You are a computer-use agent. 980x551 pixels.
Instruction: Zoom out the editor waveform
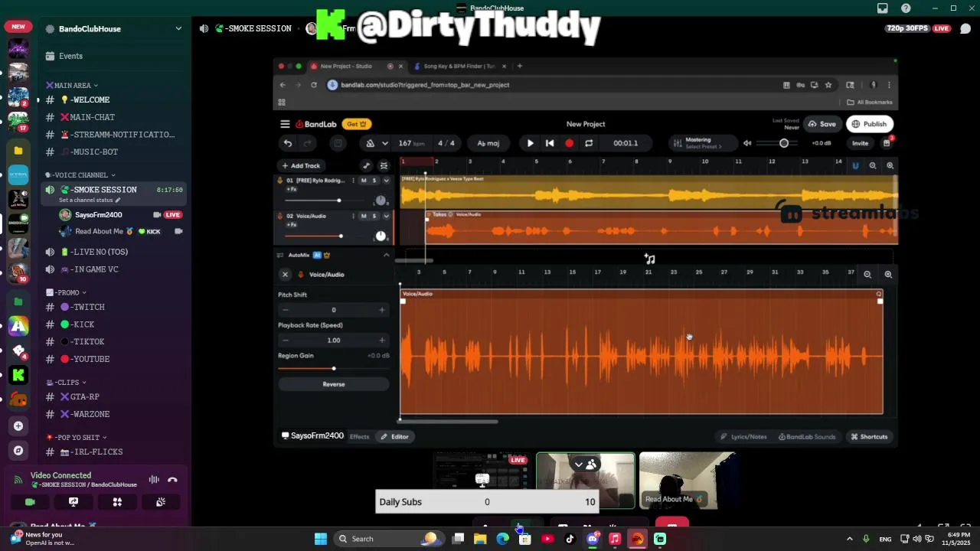coord(867,274)
